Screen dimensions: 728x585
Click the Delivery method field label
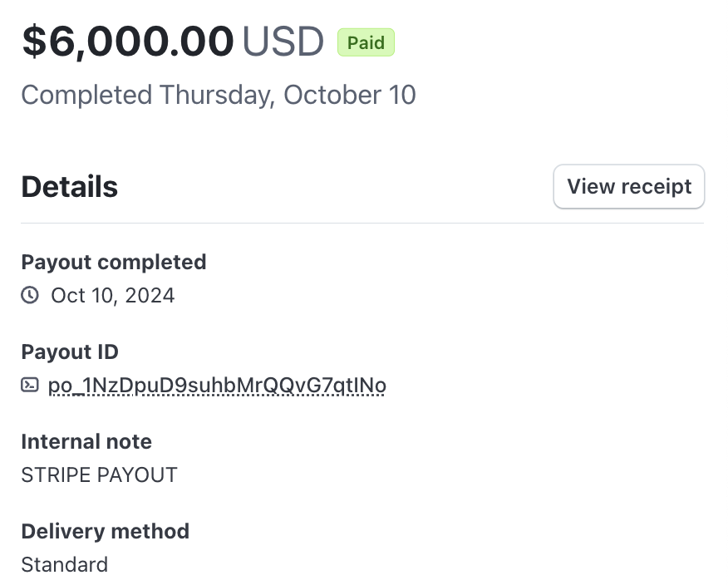click(x=106, y=531)
